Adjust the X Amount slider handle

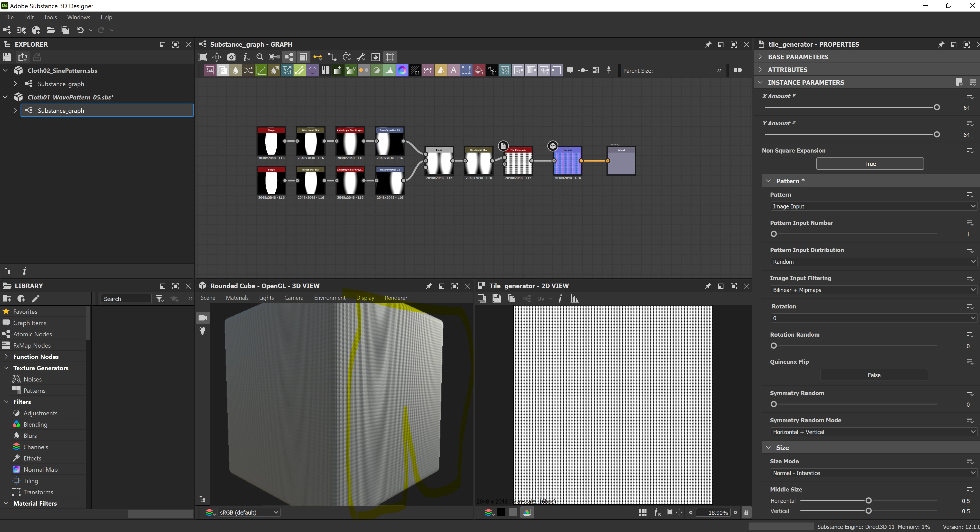point(937,107)
